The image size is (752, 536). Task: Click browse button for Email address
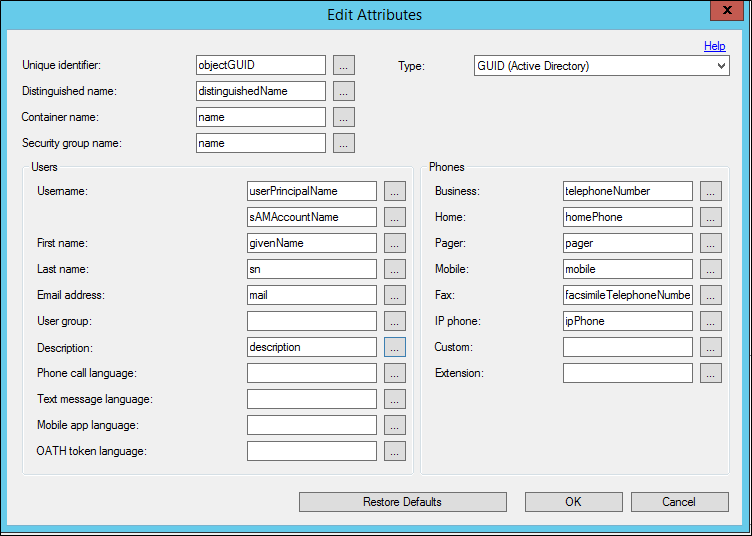[395, 295]
